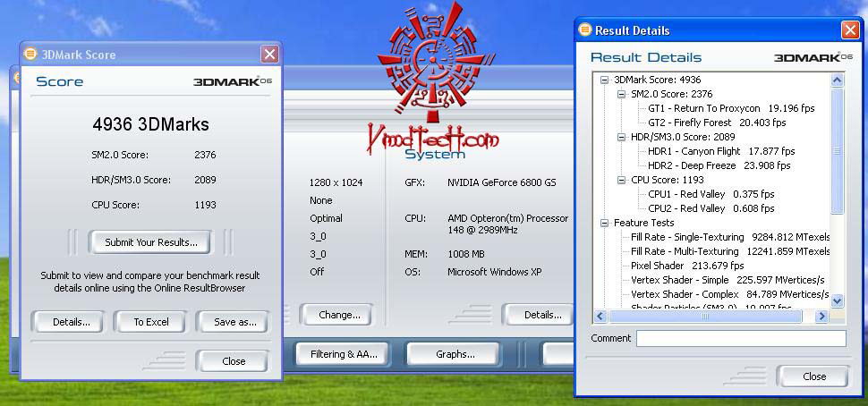Click the X icon on 3DMark Score title bar
868x406 pixels.
tap(269, 55)
